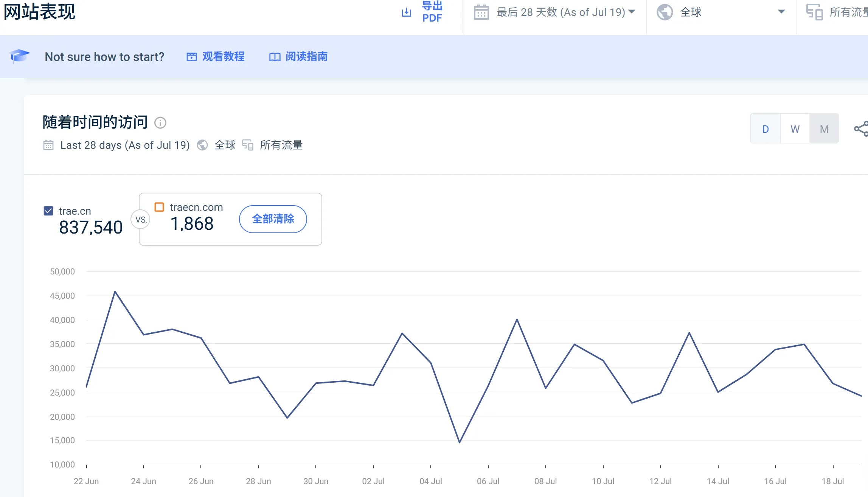
Task: Click the export PDF download icon
Action: pos(406,12)
